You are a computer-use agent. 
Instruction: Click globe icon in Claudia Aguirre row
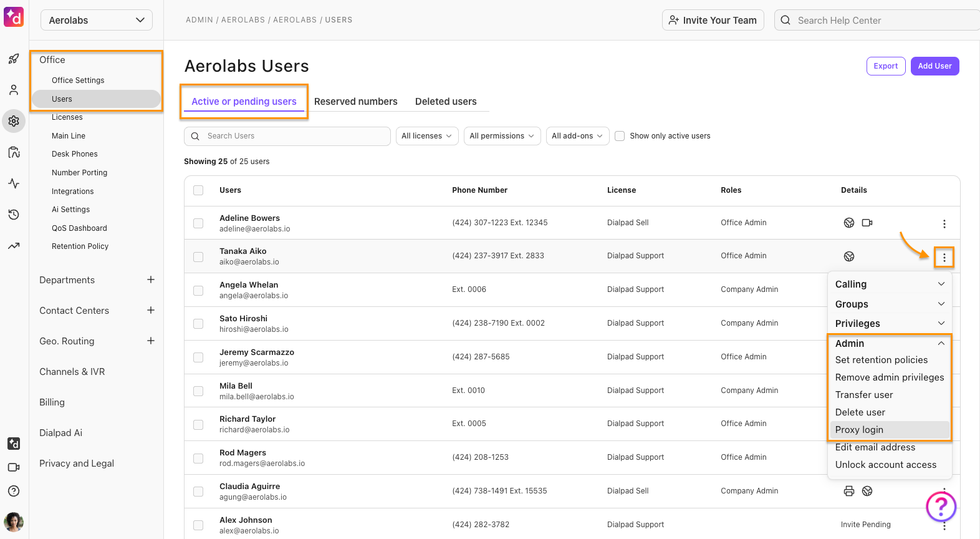coord(867,491)
